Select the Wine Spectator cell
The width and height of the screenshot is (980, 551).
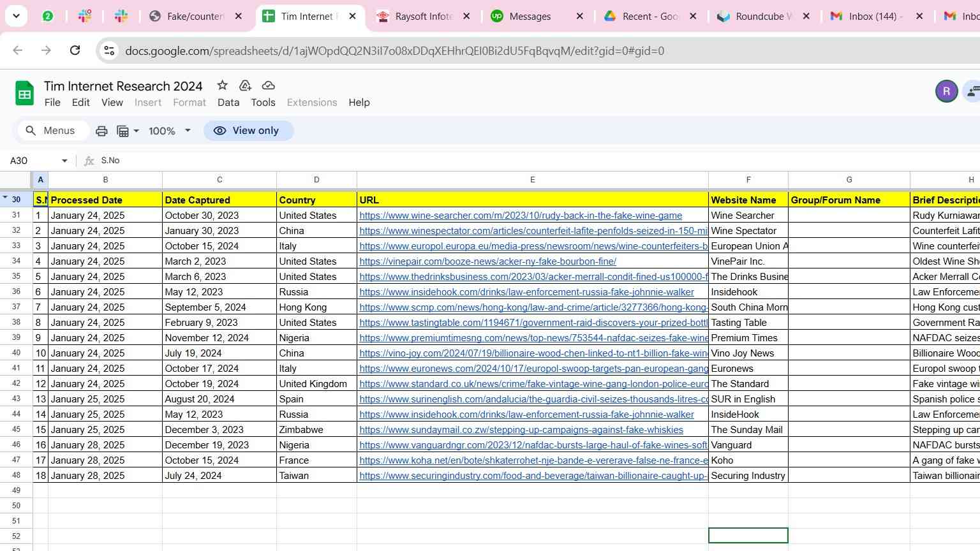click(748, 231)
